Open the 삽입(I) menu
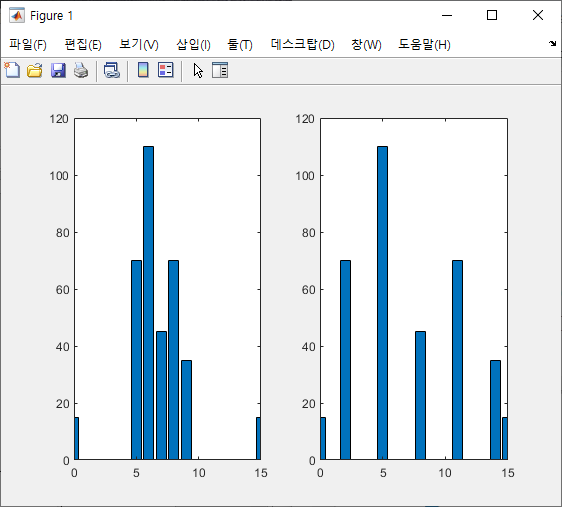Viewport: 562px width, 507px height. point(193,44)
